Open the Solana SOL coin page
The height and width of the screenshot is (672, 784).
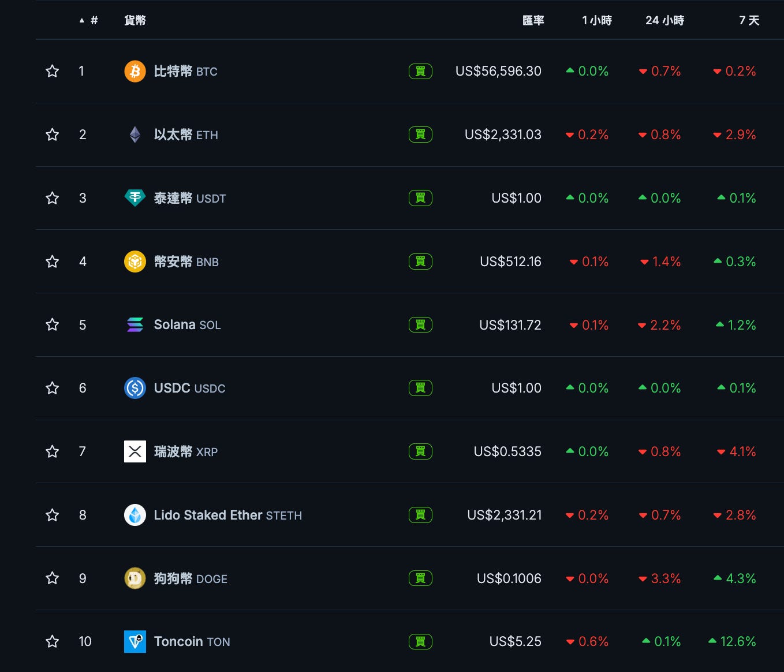(x=188, y=324)
